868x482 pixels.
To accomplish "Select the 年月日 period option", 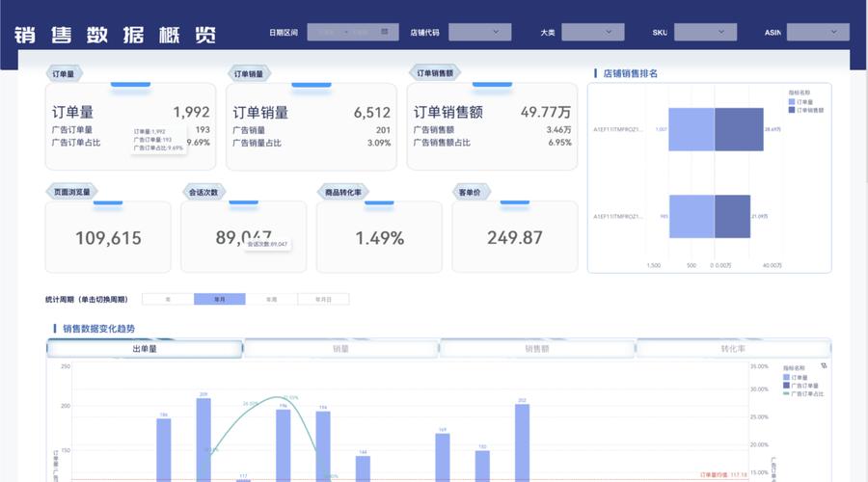I will [323, 300].
